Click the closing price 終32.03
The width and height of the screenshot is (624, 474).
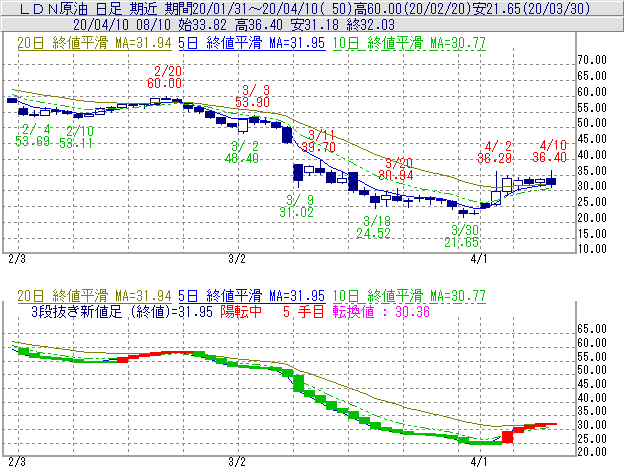[x=370, y=25]
